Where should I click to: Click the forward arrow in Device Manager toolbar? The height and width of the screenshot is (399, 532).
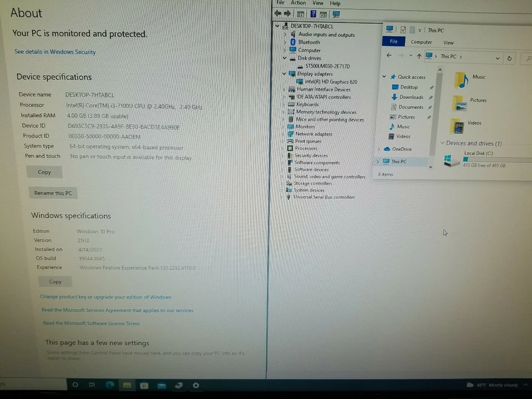(288, 14)
